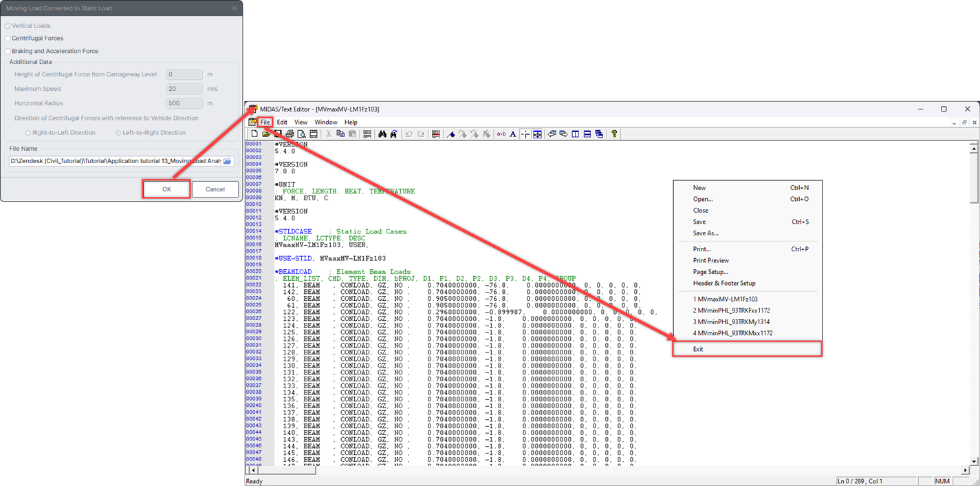The height and width of the screenshot is (486, 980).
Task: Open the Edit menu
Action: pyautogui.click(x=282, y=123)
